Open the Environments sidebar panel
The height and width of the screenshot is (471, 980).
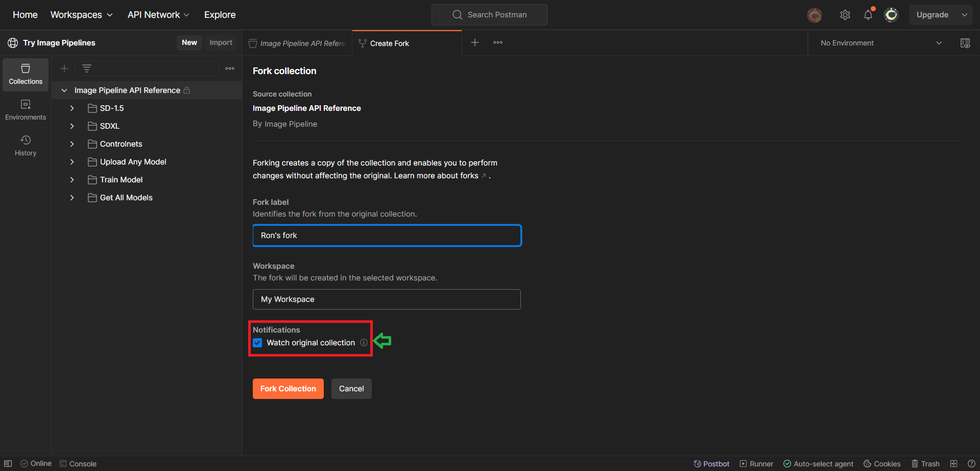tap(26, 110)
